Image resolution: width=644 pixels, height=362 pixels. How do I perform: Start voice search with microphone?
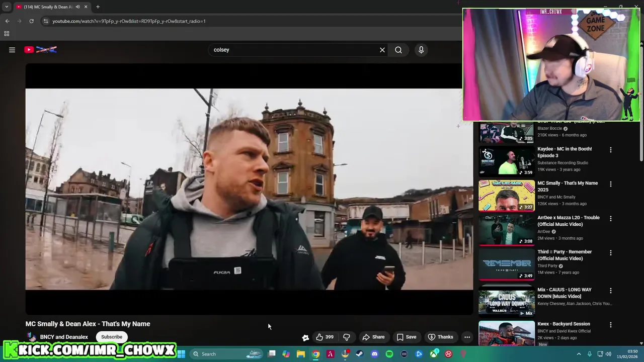pos(421,50)
